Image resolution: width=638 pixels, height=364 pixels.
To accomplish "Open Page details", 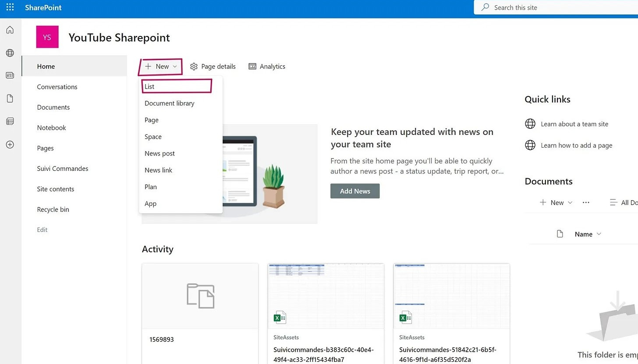I will [213, 67].
